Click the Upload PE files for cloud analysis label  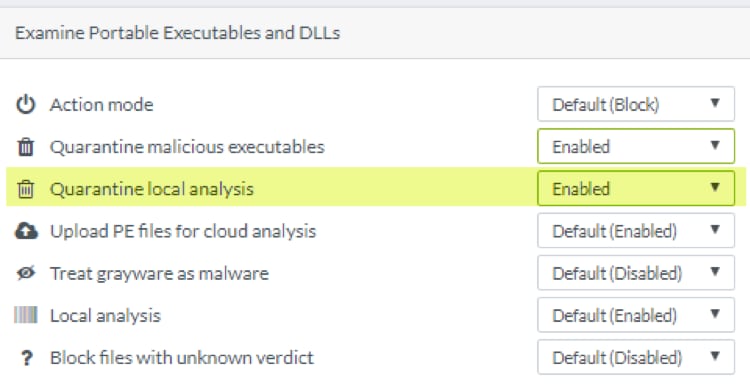coord(183,231)
